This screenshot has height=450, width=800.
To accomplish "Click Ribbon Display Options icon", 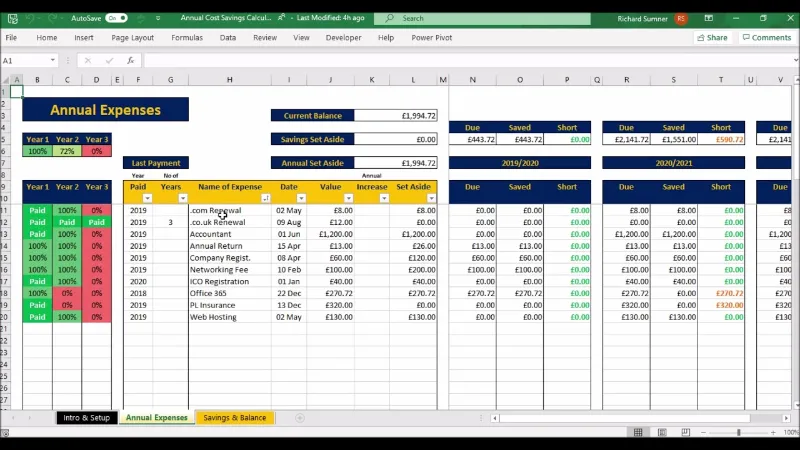I will click(709, 18).
